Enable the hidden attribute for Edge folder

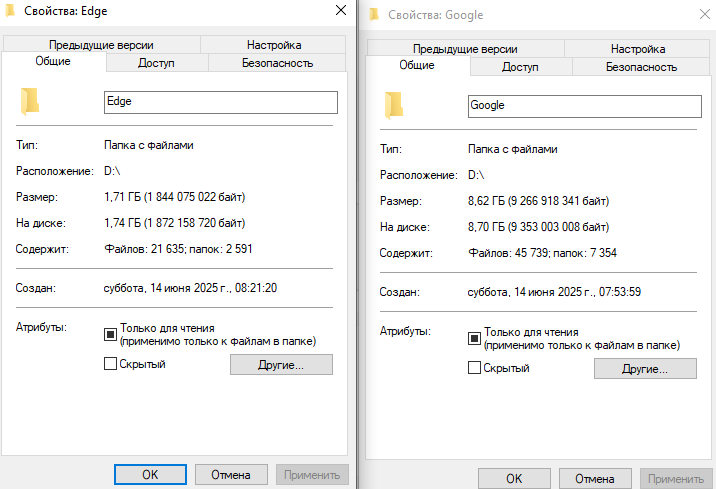click(x=111, y=364)
